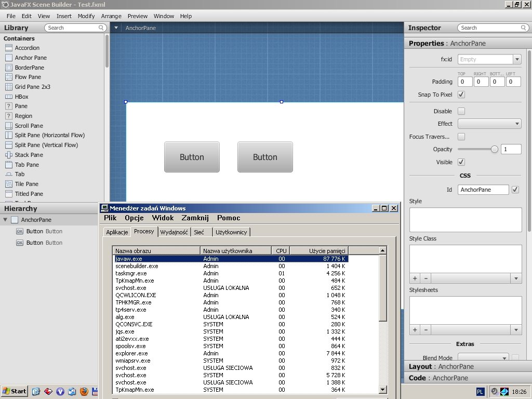
Task: Click the Opacity slider handle
Action: (x=494, y=149)
